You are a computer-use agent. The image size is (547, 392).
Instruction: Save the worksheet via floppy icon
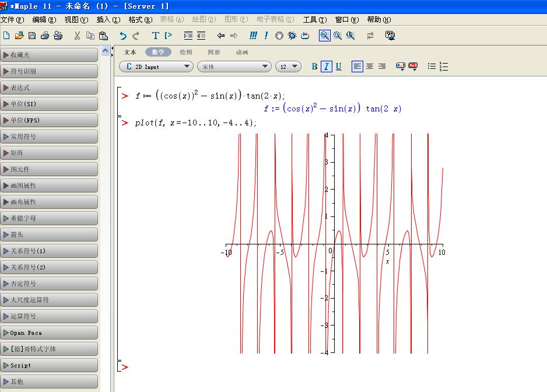(32, 35)
